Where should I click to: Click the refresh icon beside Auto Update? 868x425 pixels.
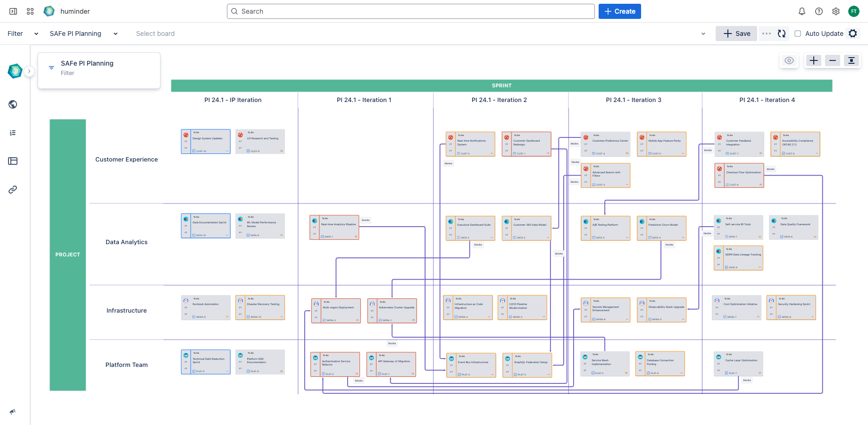(x=782, y=34)
